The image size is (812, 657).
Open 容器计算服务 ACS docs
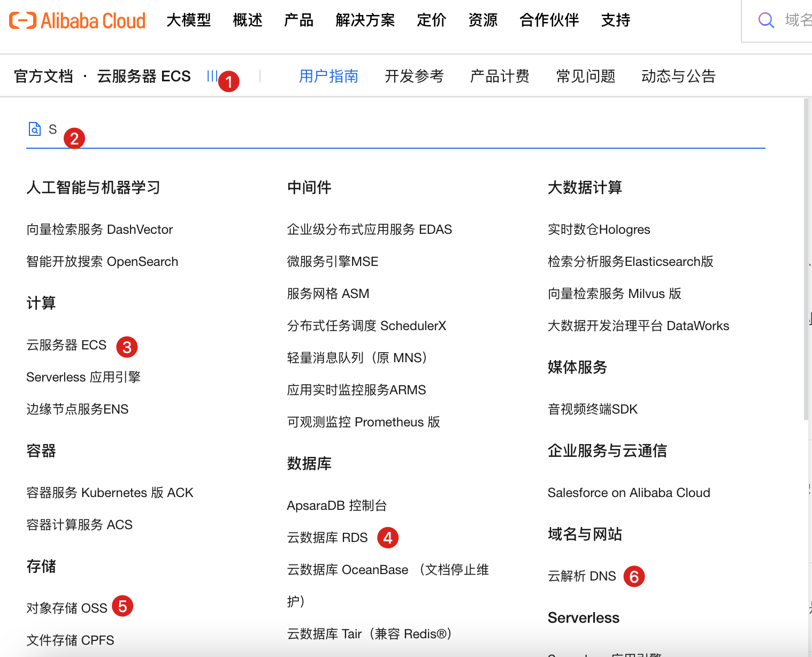(79, 525)
